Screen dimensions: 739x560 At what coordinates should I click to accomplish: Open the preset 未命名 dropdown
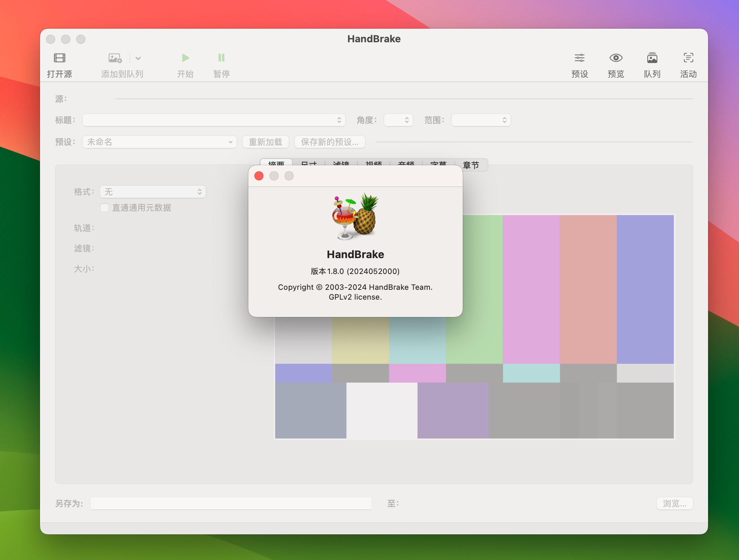[x=160, y=142]
